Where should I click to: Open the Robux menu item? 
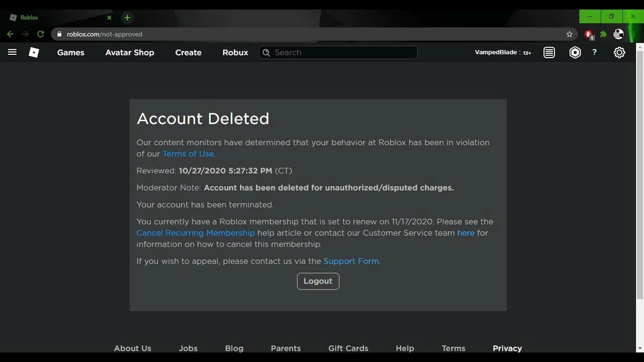[x=235, y=52]
